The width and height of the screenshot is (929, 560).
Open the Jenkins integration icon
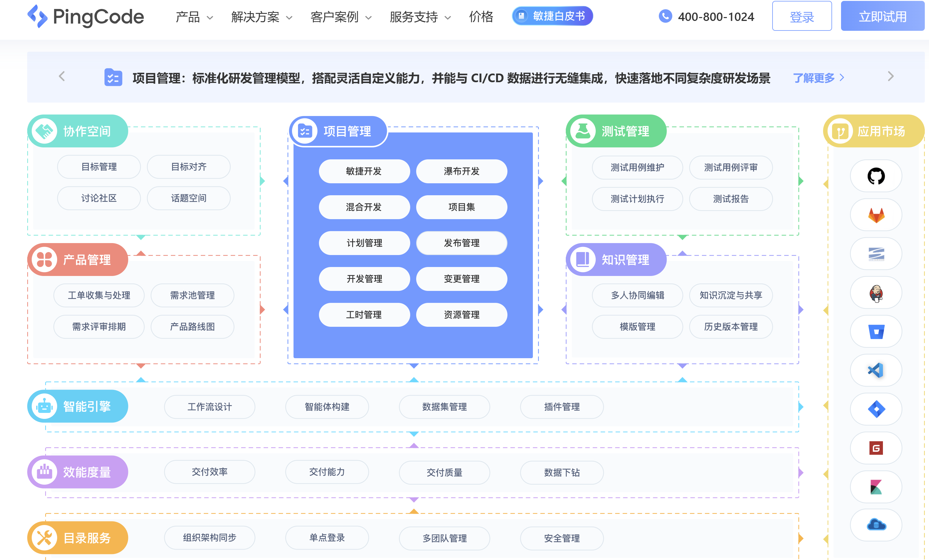(x=876, y=292)
